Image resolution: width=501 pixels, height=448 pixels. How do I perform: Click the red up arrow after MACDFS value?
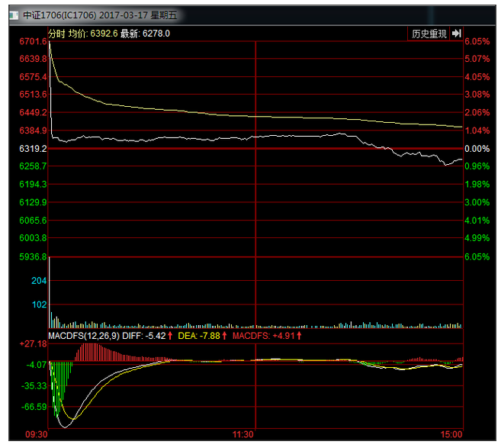pos(299,336)
